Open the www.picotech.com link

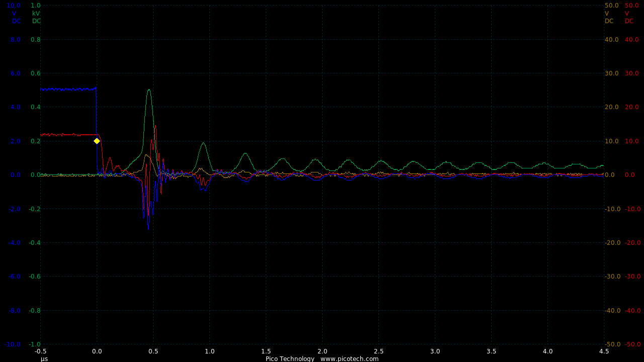click(x=349, y=358)
